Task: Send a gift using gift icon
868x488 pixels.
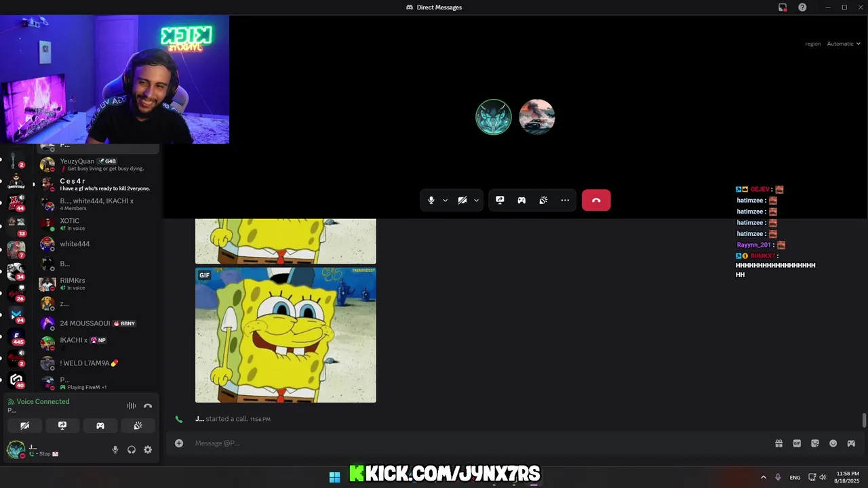Action: coord(778,443)
